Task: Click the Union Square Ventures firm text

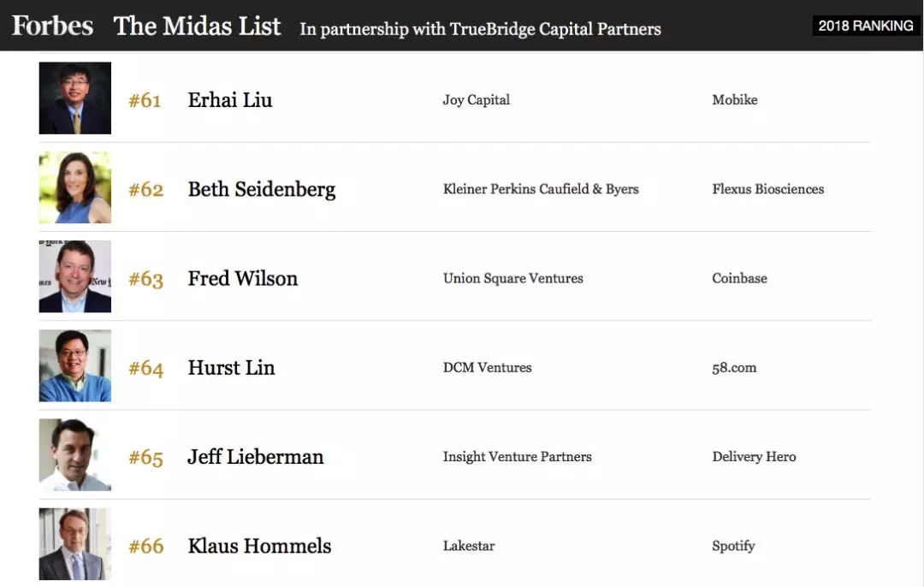Action: pyautogui.click(x=512, y=278)
